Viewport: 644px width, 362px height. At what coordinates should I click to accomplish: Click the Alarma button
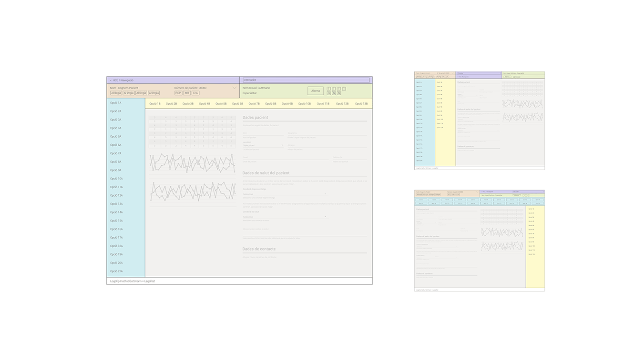316,90
